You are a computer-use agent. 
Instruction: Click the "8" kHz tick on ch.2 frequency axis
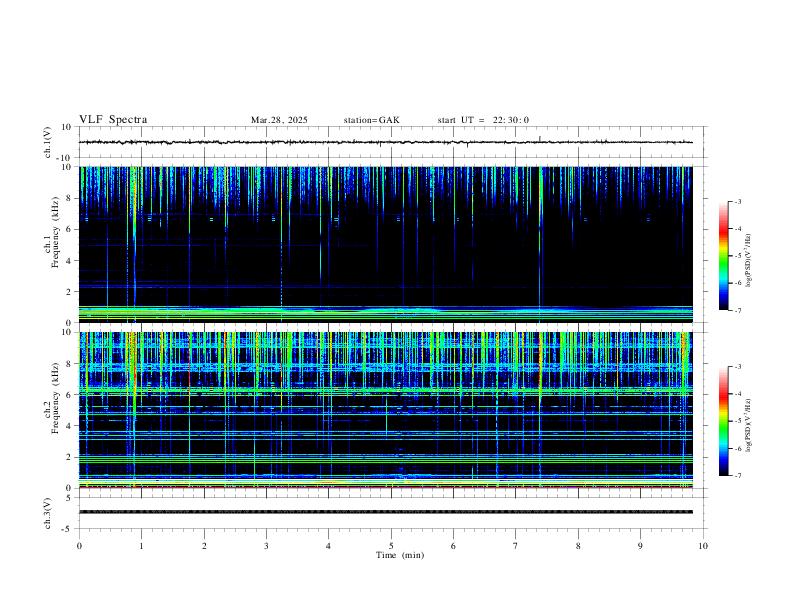point(69,364)
